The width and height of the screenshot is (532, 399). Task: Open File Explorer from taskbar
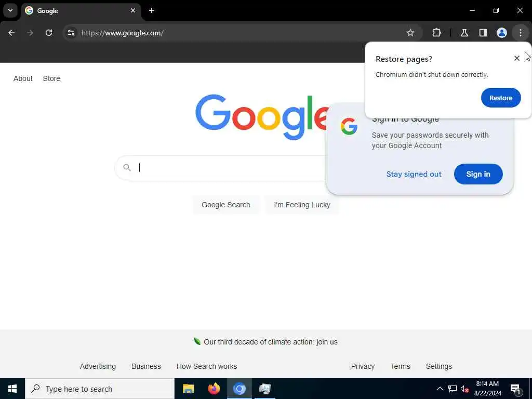[188, 389]
